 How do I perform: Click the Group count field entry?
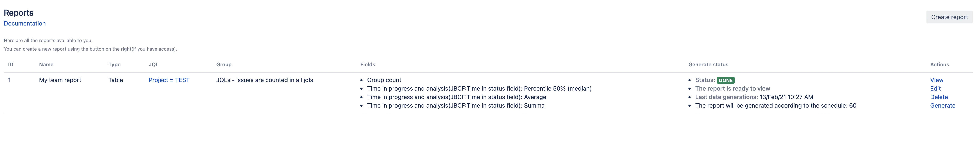(384, 80)
